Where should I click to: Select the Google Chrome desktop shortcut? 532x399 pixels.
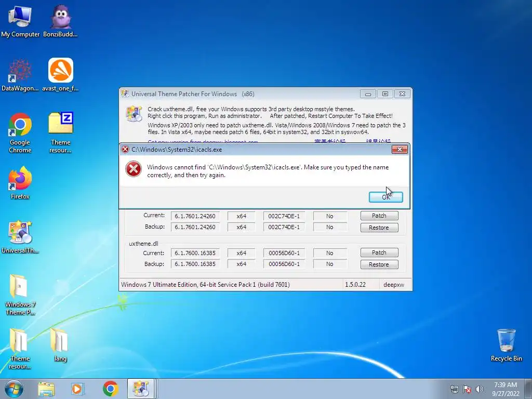[20, 133]
